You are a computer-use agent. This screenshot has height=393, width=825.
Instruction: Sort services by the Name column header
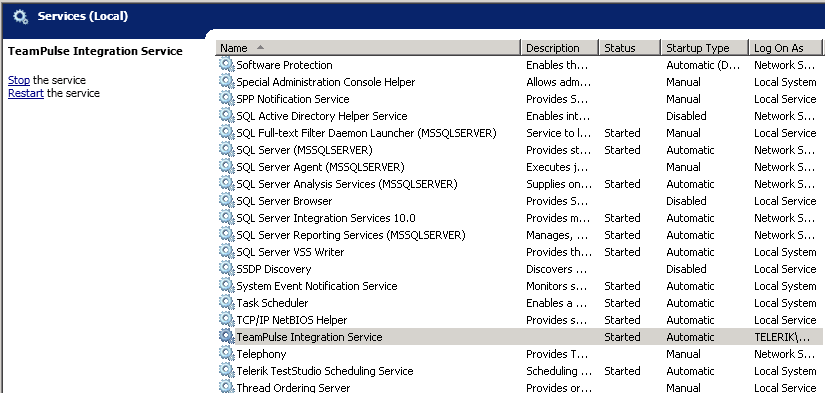click(x=368, y=48)
